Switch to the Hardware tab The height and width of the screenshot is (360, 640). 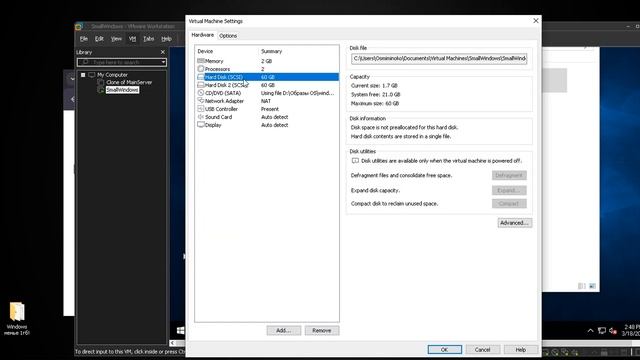point(202,35)
